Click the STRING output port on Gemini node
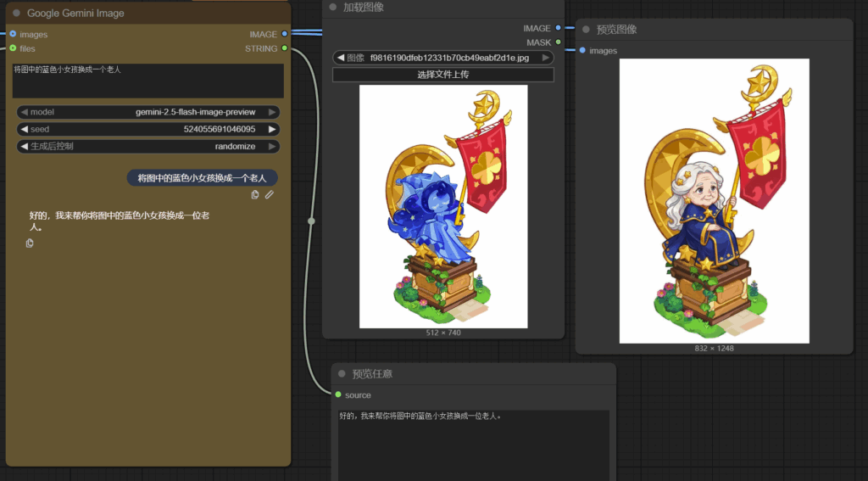The height and width of the screenshot is (481, 868). point(285,48)
